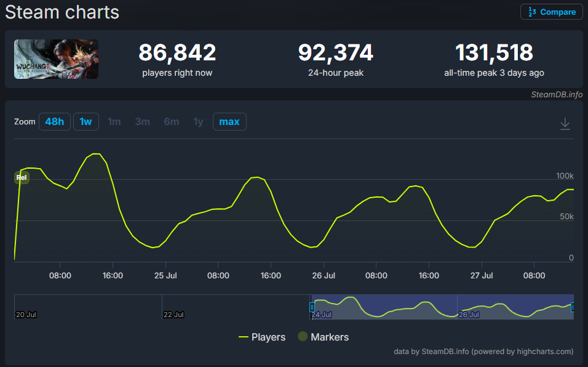Grab the left navigator range handle
Screen dimensions: 588x367
[312, 307]
